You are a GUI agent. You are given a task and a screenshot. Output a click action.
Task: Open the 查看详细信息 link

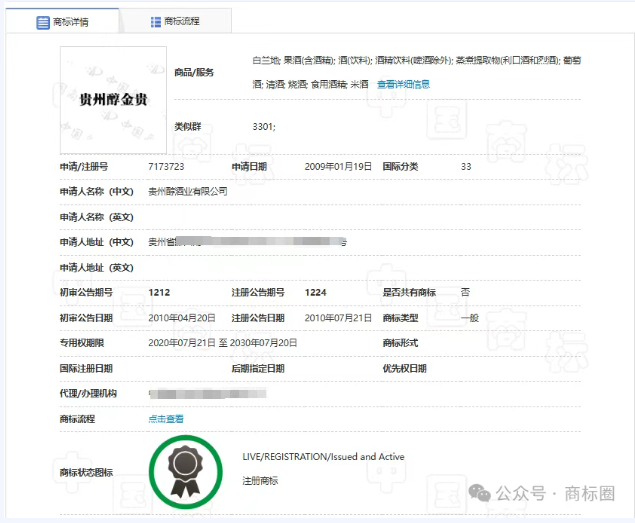[403, 84]
